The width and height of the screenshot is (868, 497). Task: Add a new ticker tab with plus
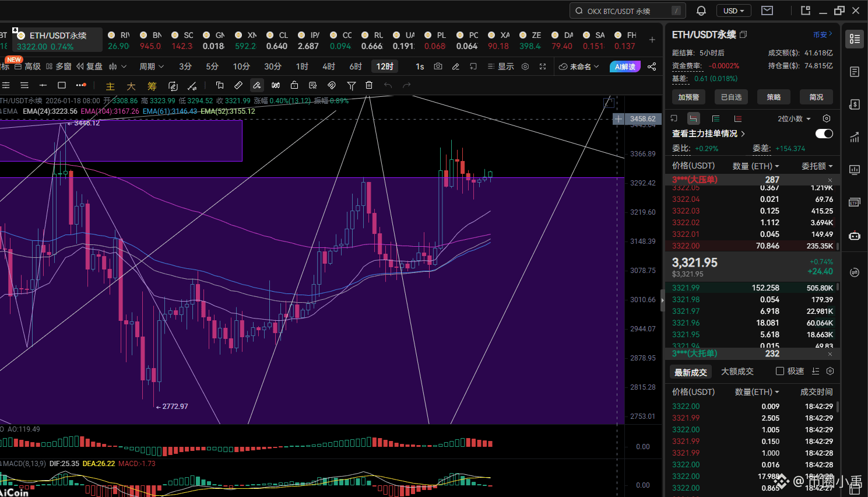652,40
